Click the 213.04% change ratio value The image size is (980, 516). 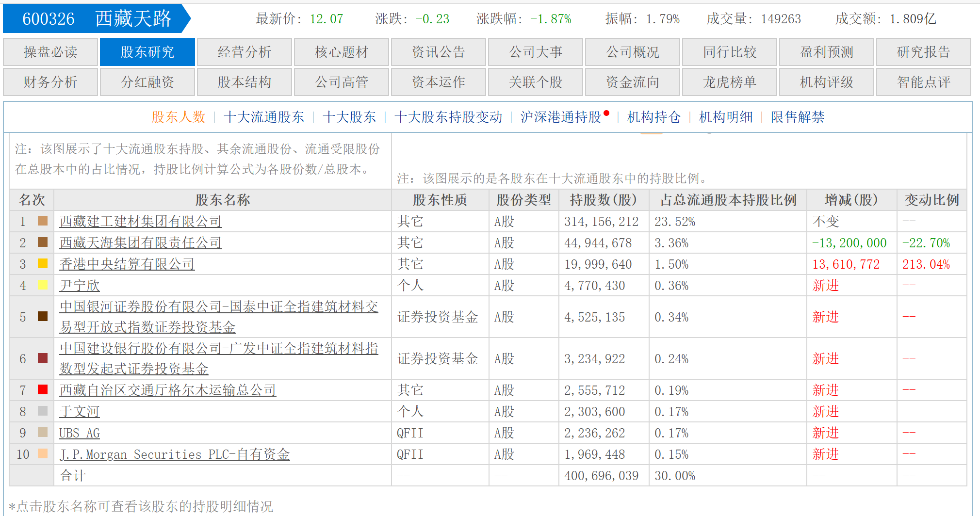coord(926,264)
